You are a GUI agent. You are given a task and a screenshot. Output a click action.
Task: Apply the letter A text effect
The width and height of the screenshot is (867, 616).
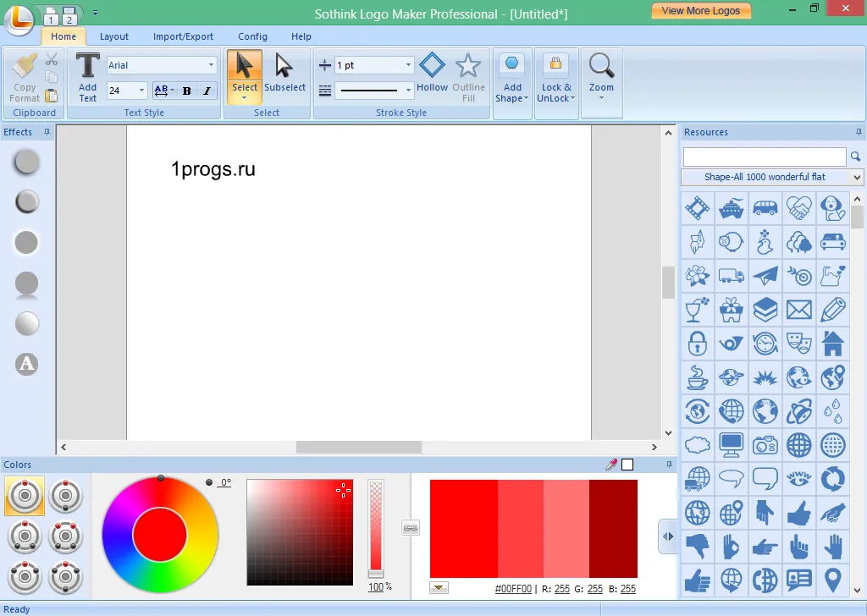point(26,364)
